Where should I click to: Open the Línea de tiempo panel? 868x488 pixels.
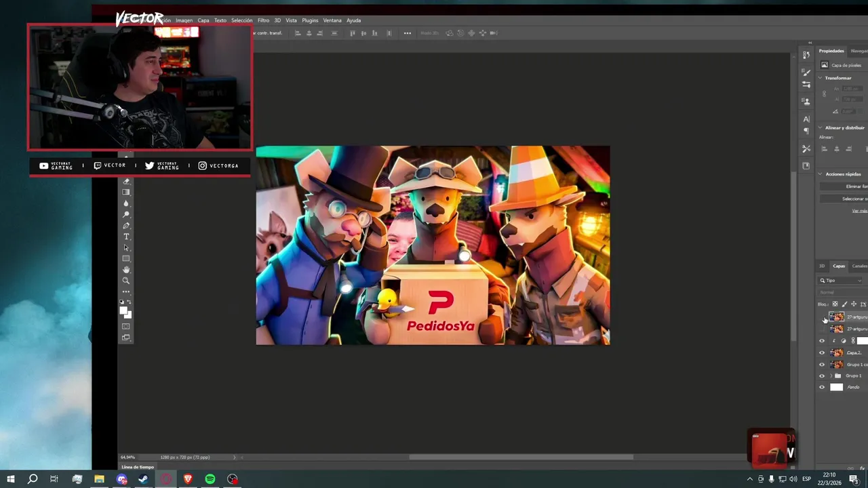click(138, 467)
